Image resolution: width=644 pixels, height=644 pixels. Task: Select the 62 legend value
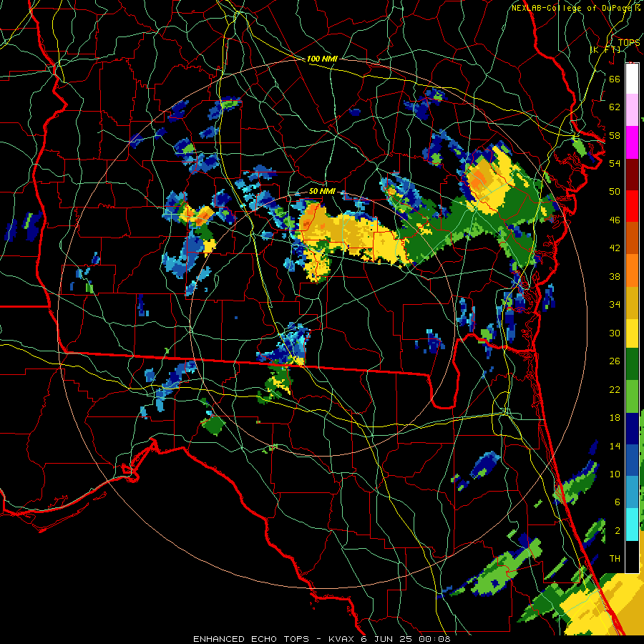615,107
